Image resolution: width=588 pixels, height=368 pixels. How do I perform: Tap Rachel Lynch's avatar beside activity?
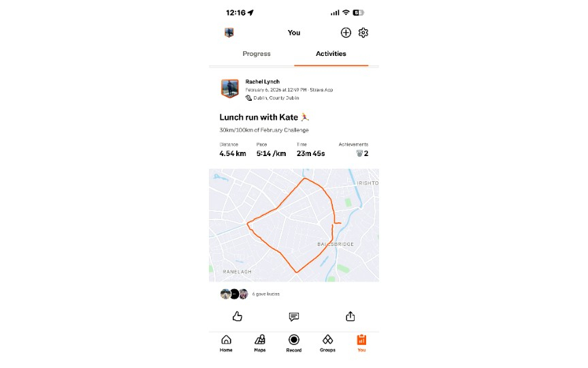[x=230, y=89]
